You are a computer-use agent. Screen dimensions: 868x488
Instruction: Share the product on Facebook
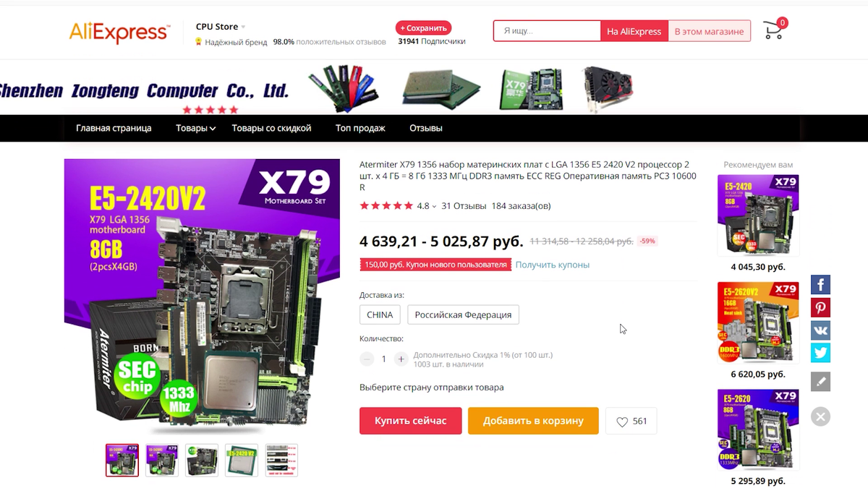pos(820,284)
